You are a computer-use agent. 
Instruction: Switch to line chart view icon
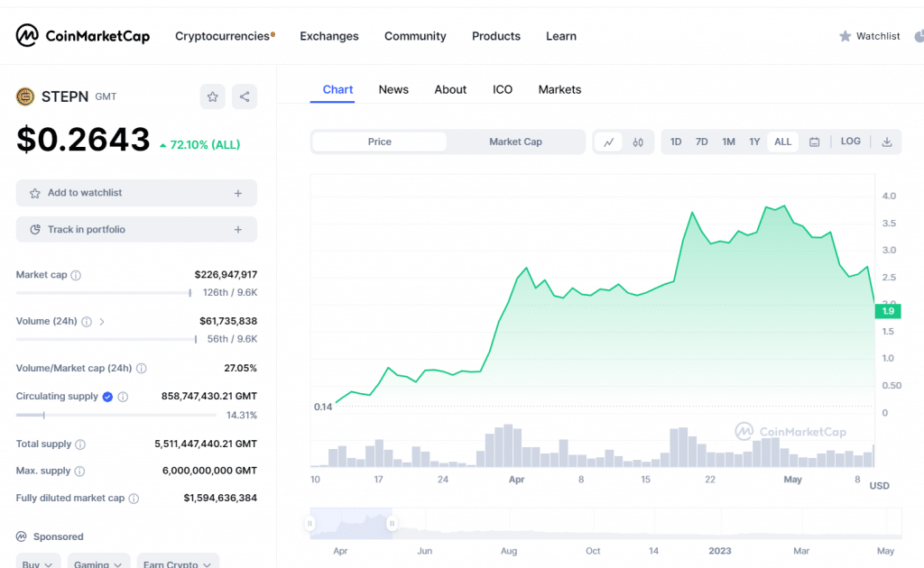click(x=609, y=142)
